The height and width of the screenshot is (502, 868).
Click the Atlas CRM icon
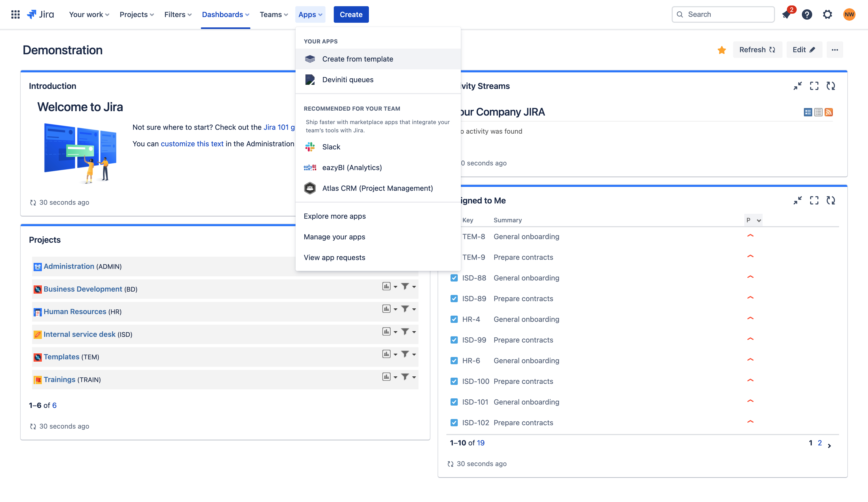(x=310, y=188)
